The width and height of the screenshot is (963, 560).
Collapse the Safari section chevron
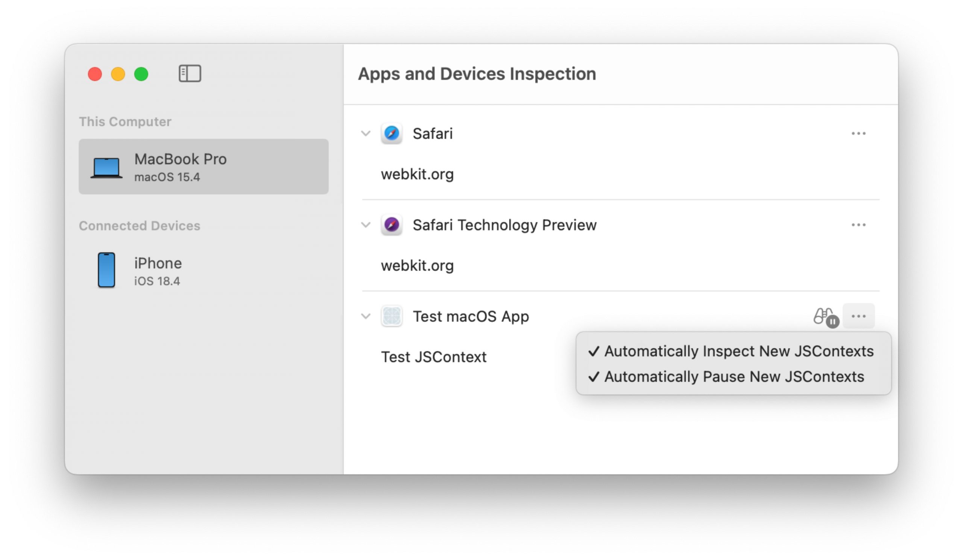(x=366, y=134)
